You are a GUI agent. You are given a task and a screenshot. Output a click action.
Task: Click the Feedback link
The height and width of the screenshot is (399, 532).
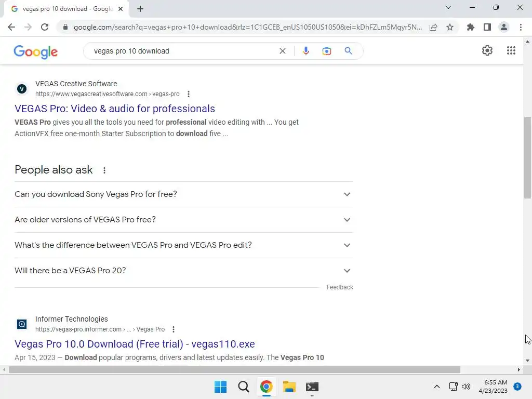340,287
